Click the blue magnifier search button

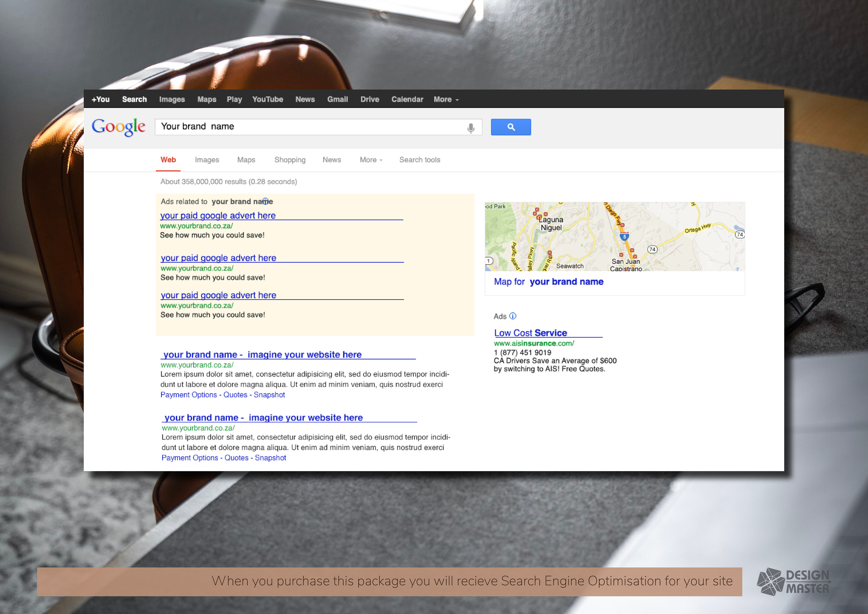[x=511, y=127]
